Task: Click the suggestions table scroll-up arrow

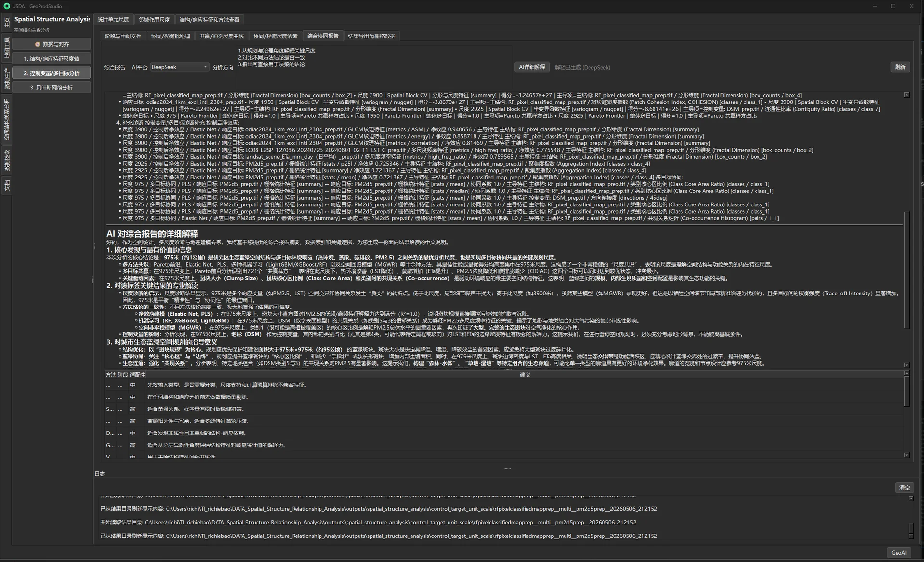Action: click(907, 373)
